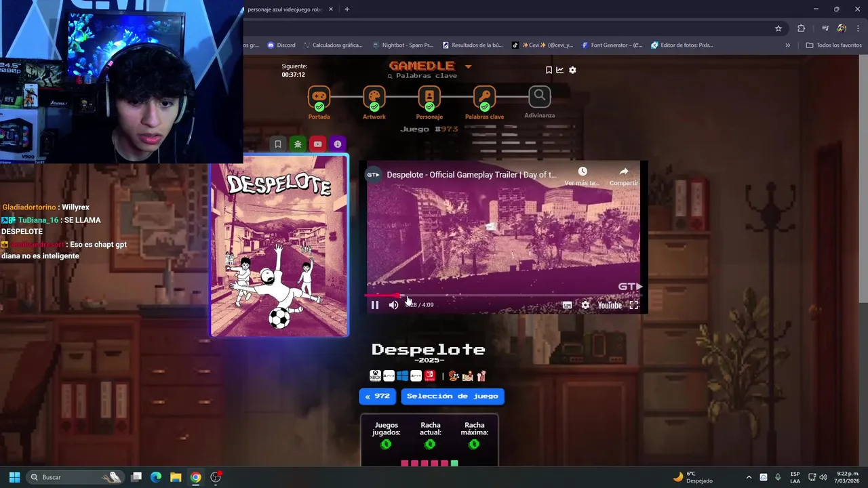The height and width of the screenshot is (488, 868).
Task: Pause the YouTube trailer
Action: (x=374, y=305)
